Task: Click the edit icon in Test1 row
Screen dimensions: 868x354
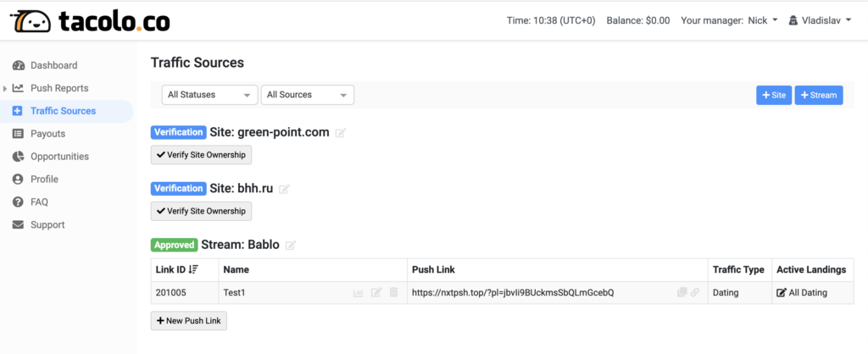Action: tap(376, 293)
